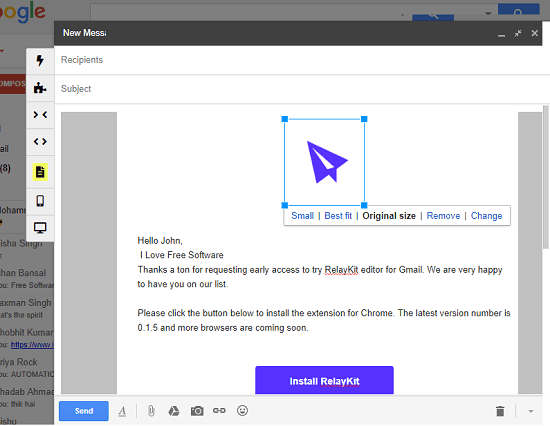The height and width of the screenshot is (426, 550).
Task: Select the highlighted document template icon
Action: (x=40, y=172)
